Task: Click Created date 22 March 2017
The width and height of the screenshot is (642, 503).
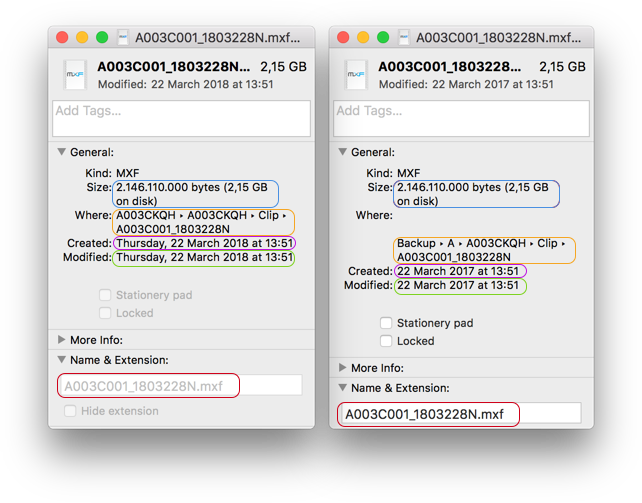Action: coord(458,271)
